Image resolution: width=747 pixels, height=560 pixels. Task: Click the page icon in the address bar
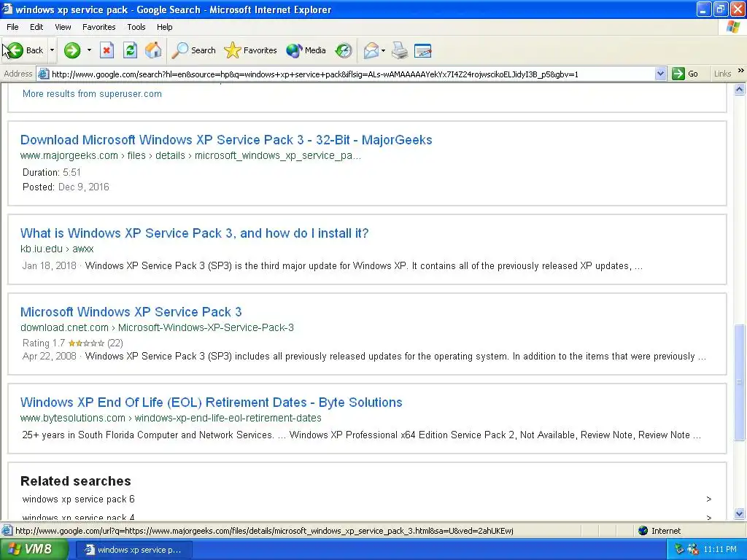click(43, 74)
